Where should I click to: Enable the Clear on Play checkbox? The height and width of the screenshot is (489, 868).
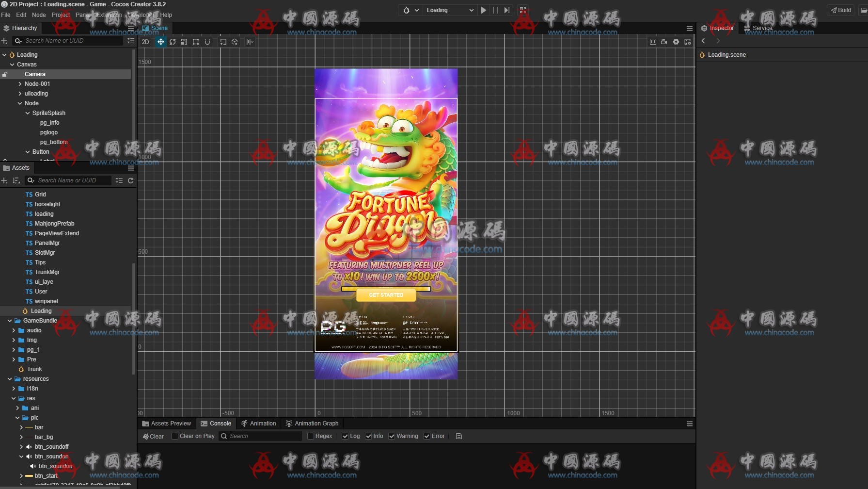pos(175,436)
